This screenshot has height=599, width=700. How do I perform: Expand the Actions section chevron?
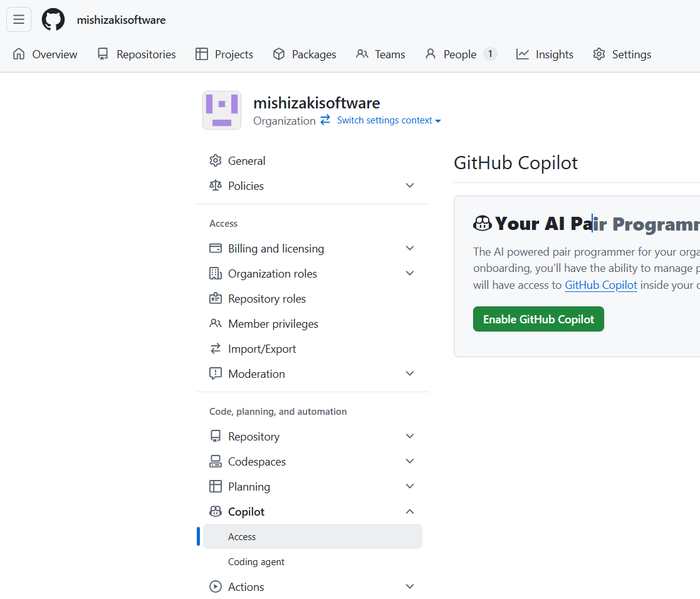click(x=410, y=586)
